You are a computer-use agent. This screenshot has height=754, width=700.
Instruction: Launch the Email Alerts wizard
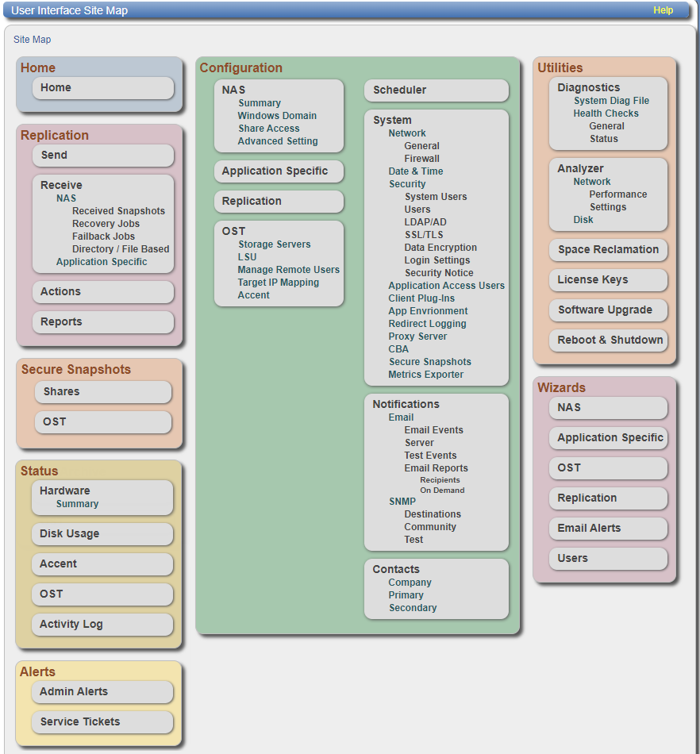608,529
